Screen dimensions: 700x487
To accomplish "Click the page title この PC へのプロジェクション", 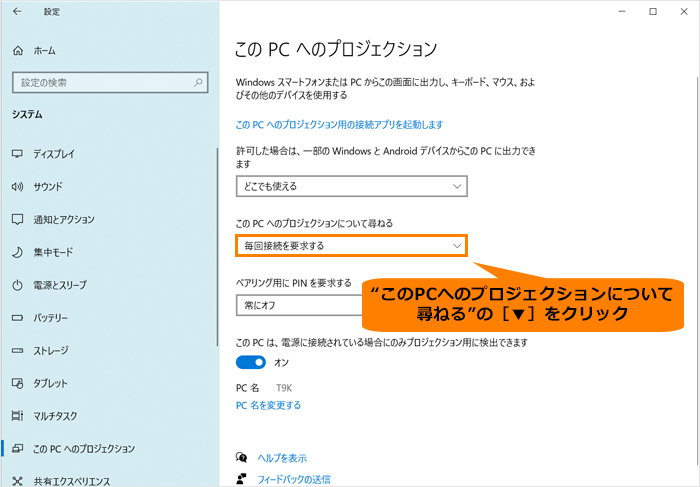I will point(336,49).
